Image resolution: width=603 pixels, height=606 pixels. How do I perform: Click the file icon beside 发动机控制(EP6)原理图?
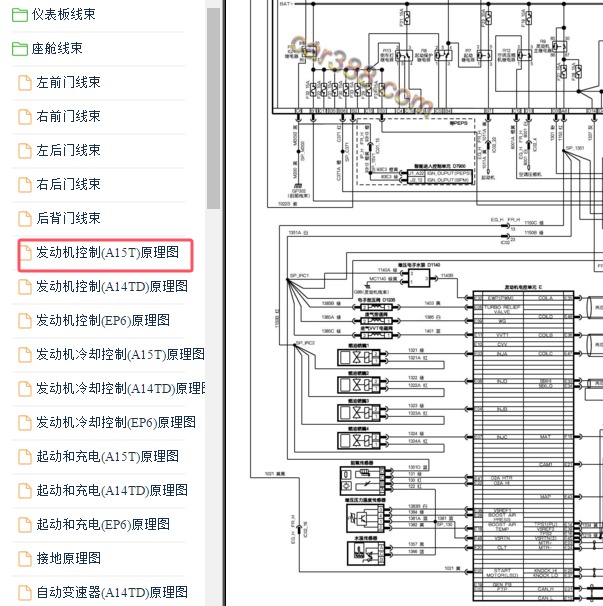[25, 321]
